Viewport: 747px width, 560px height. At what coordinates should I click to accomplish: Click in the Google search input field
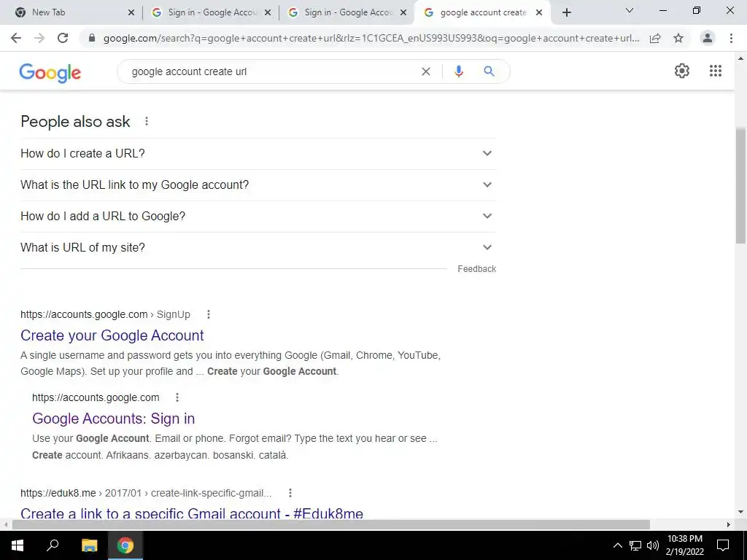click(x=271, y=71)
